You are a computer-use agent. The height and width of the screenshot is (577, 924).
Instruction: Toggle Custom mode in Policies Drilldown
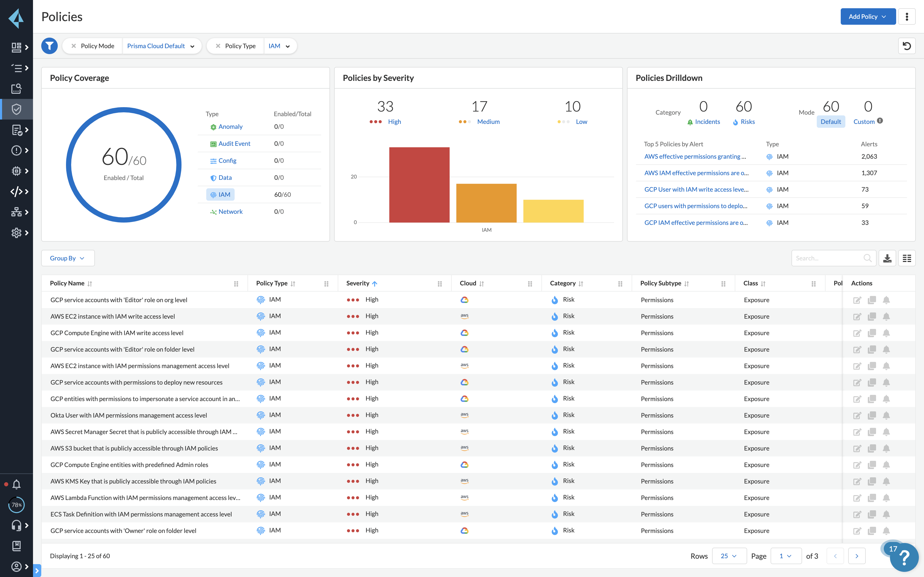[x=864, y=122]
